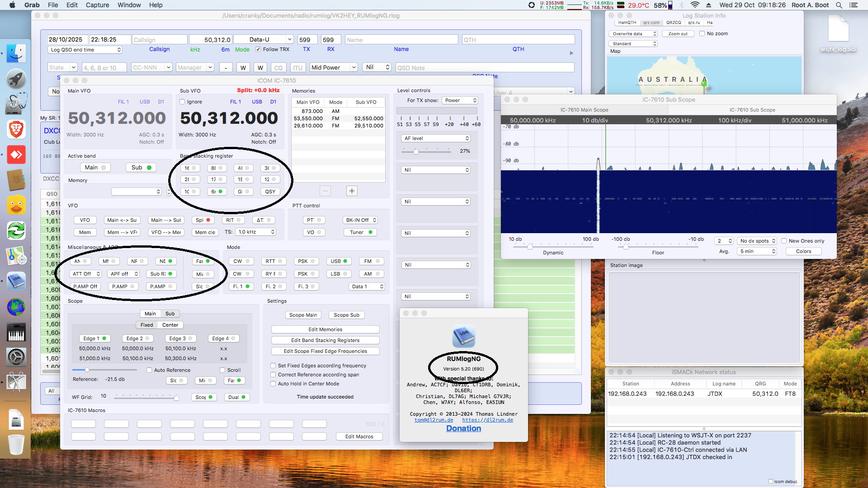
Task: Open Launchpad rocket icon in dock
Action: click(x=16, y=79)
